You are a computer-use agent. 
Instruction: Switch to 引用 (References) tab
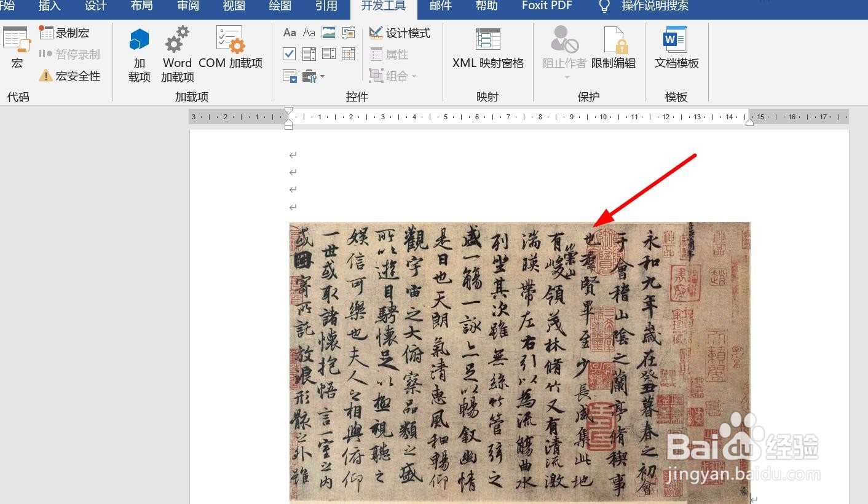click(326, 6)
